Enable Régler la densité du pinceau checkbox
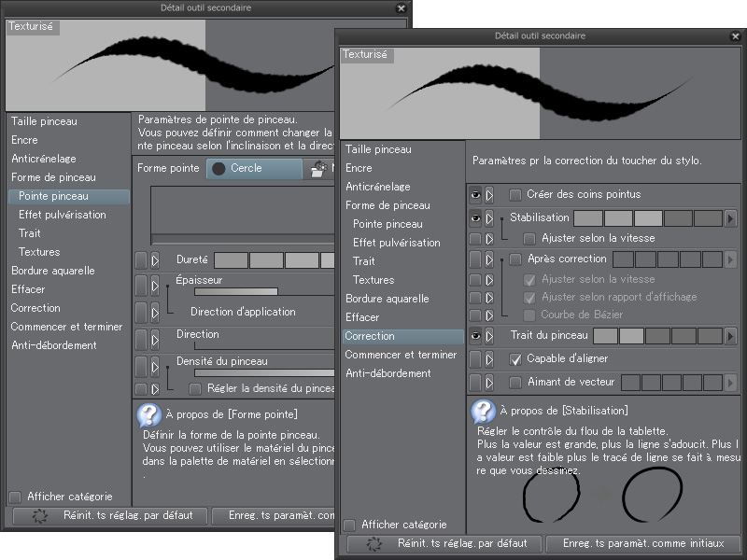This screenshot has height=560, width=747. click(195, 389)
